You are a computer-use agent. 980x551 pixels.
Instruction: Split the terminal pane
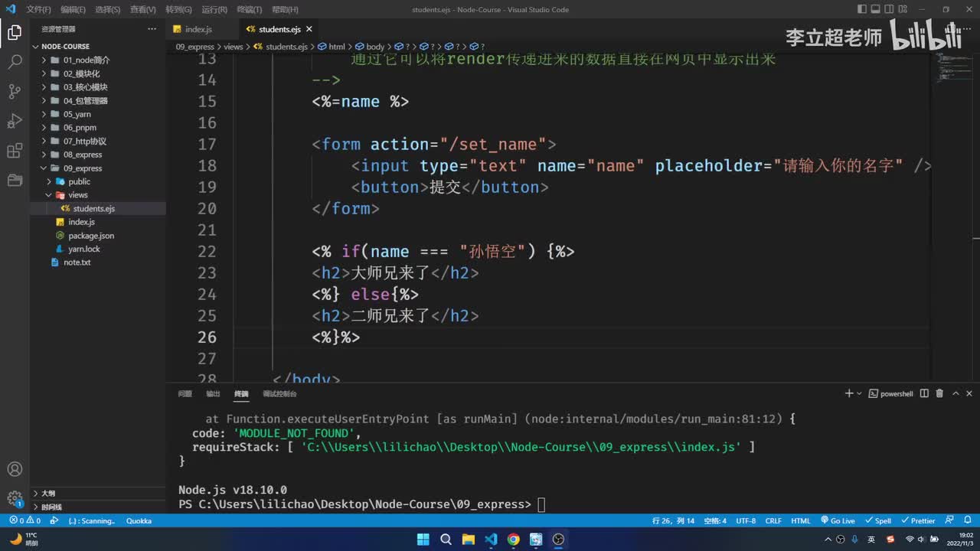point(924,393)
